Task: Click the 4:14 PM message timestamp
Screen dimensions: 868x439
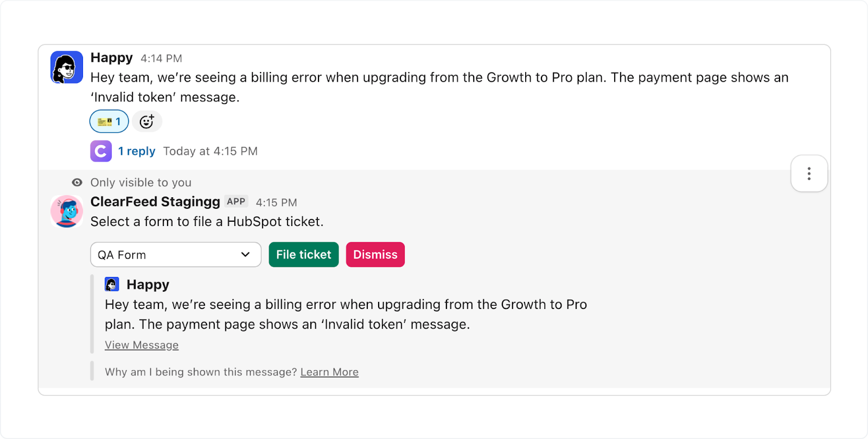Action: [x=161, y=58]
